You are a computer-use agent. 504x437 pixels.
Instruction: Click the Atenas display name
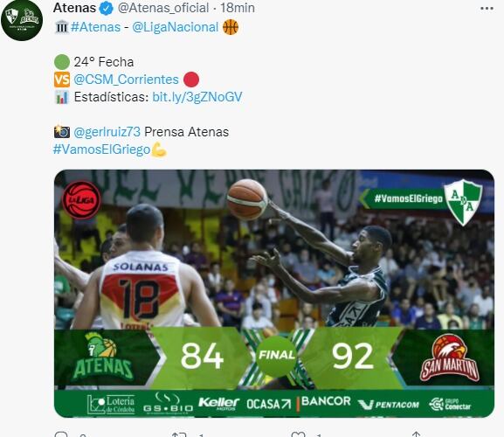(74, 8)
